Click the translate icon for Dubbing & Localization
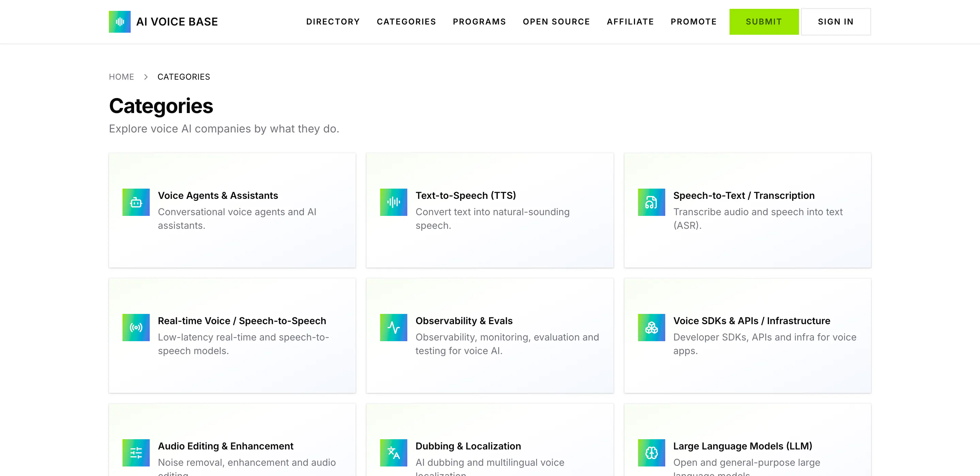 click(393, 453)
